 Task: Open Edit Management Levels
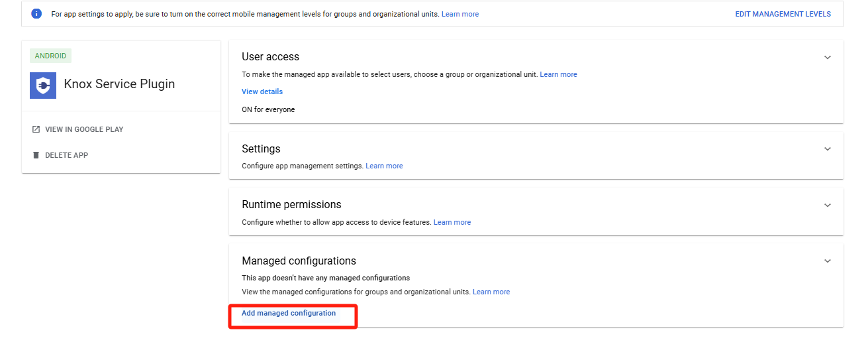[x=783, y=14]
